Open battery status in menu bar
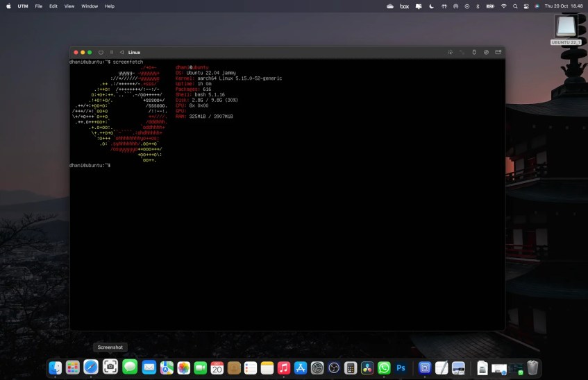588x380 pixels. point(490,6)
